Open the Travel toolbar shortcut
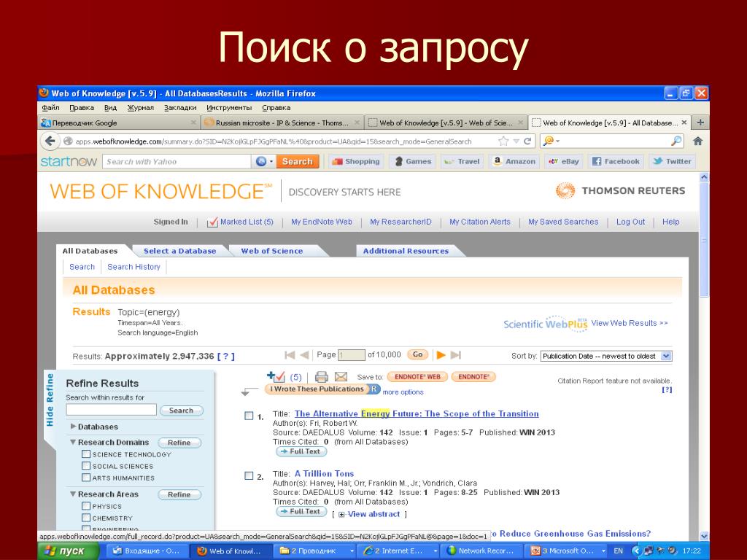Screen dimensions: 747x560 tap(462, 161)
